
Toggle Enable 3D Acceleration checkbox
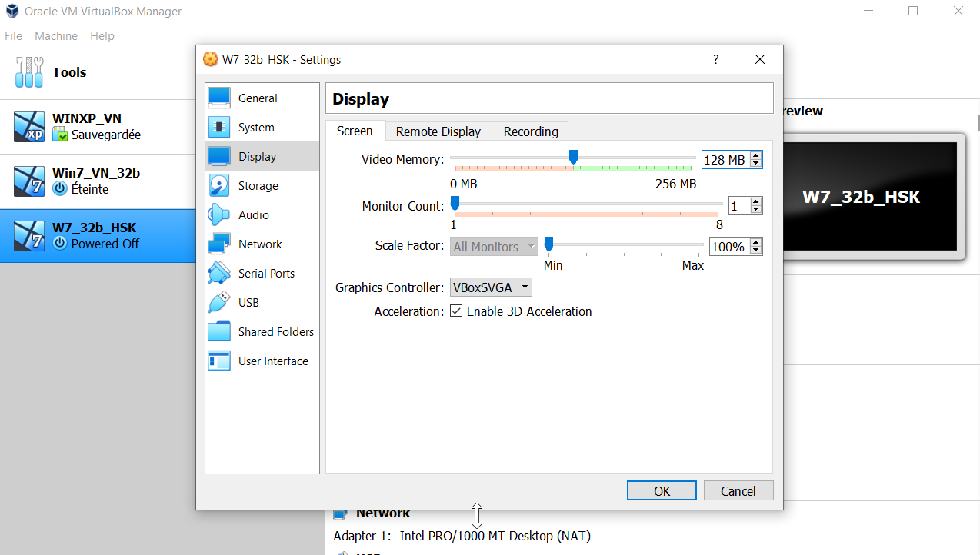[x=456, y=311]
